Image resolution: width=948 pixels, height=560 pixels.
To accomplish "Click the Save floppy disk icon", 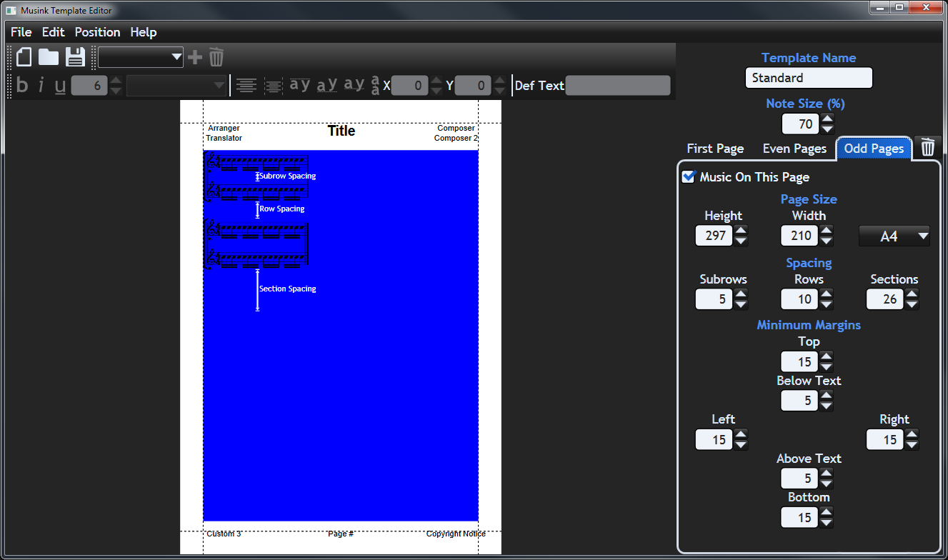I will coord(75,57).
